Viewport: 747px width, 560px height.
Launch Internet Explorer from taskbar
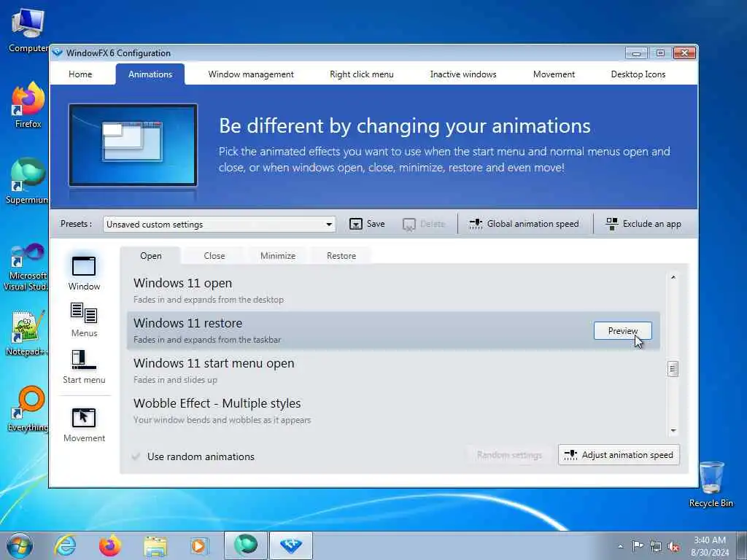(65, 545)
